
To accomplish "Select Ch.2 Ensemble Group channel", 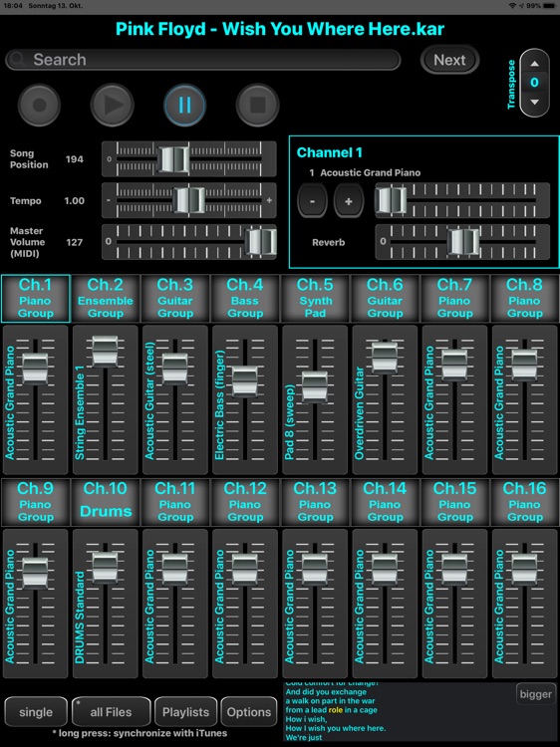I will point(106,299).
